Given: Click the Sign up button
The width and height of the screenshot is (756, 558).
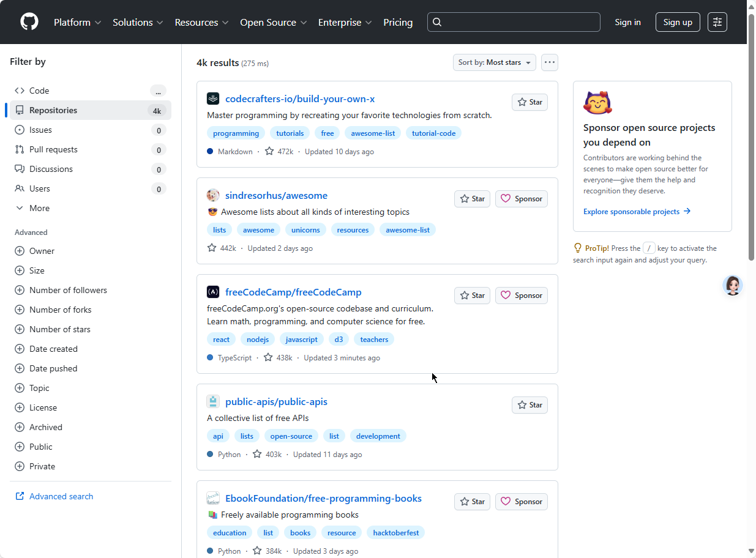Looking at the screenshot, I should pyautogui.click(x=677, y=22).
